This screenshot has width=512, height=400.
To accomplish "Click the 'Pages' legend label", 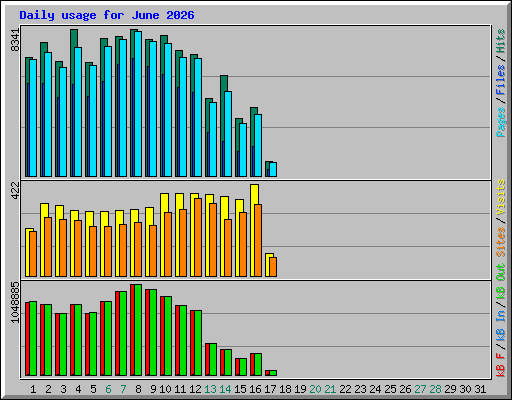I will (501, 122).
